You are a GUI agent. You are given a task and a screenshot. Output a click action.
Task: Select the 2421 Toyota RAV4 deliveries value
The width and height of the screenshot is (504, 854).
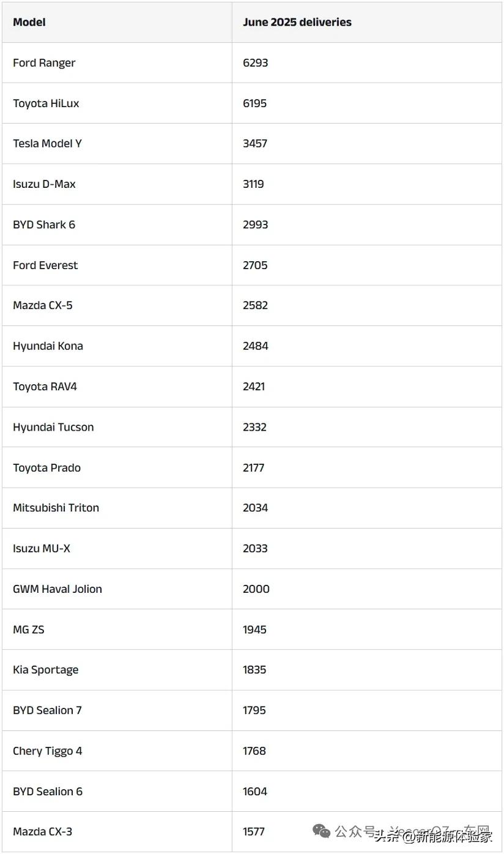(x=254, y=387)
